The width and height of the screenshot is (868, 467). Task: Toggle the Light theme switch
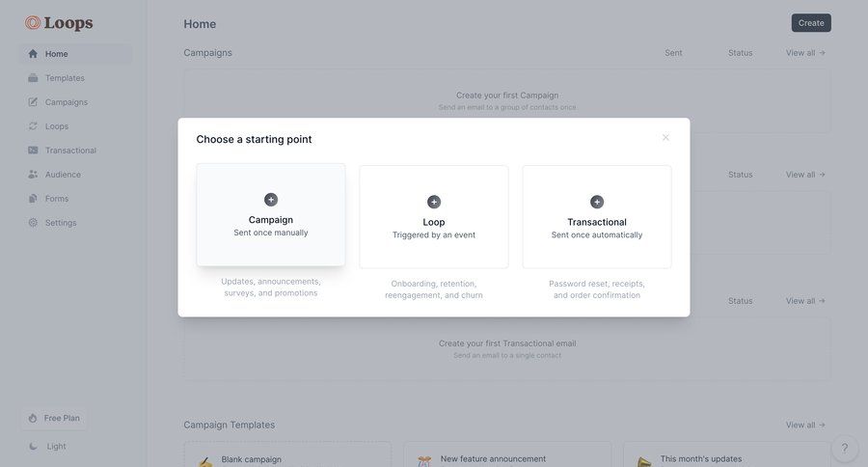pyautogui.click(x=47, y=446)
